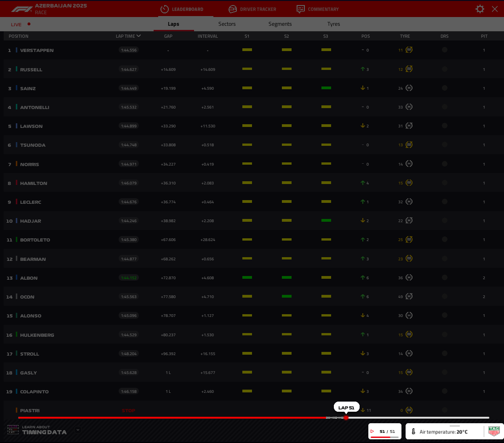This screenshot has width=504, height=443.
Task: Select Bortoleto's medium tyre icon
Action: pos(409,240)
